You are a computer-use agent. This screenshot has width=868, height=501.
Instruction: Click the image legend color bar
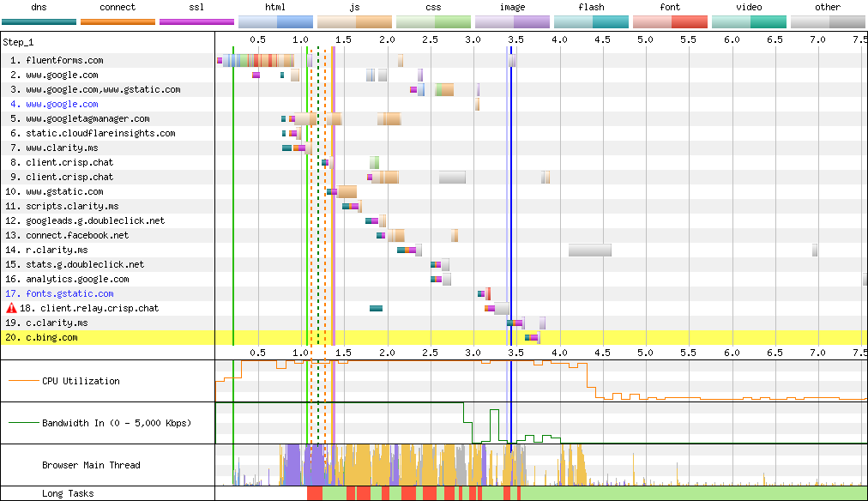point(513,22)
